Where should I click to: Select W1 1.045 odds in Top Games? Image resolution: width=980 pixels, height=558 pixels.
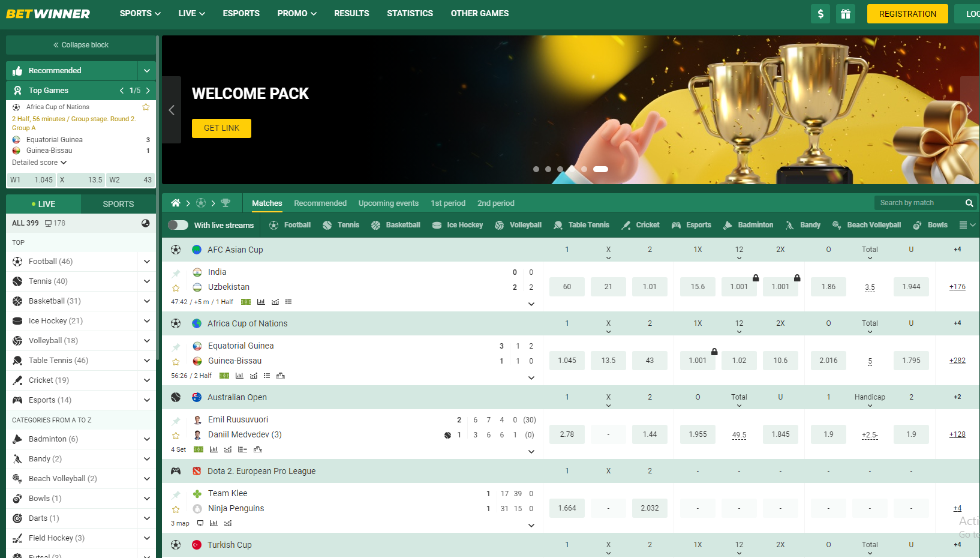pos(31,180)
